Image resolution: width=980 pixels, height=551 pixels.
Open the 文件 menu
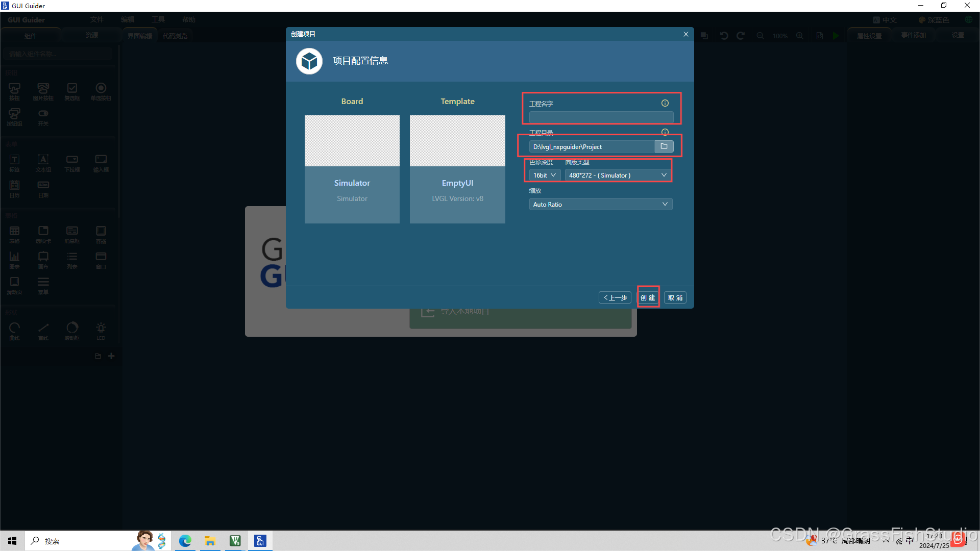coord(97,19)
